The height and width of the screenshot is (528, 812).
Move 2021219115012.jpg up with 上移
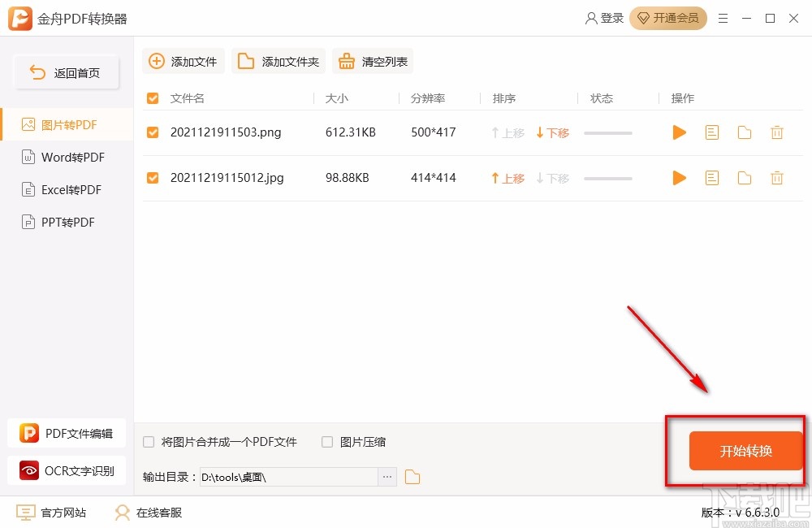508,178
